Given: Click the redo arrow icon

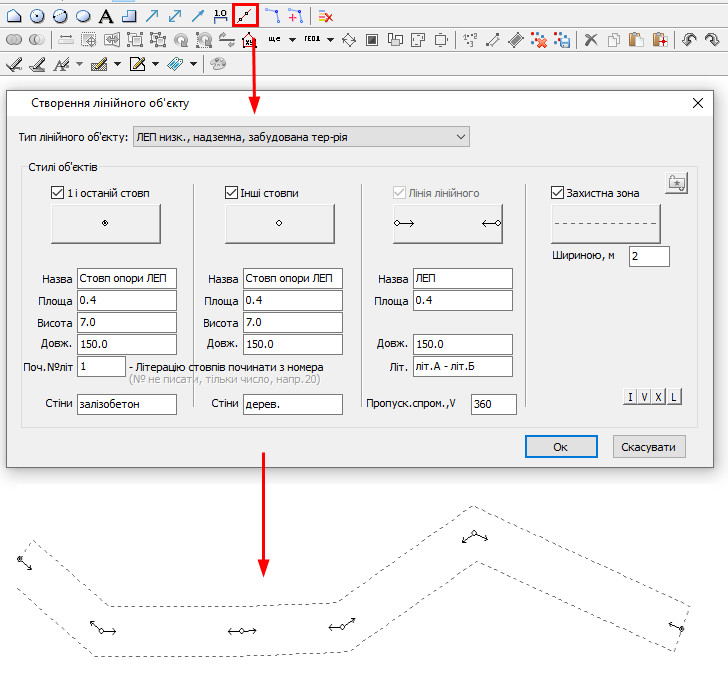Looking at the screenshot, I should (712, 40).
